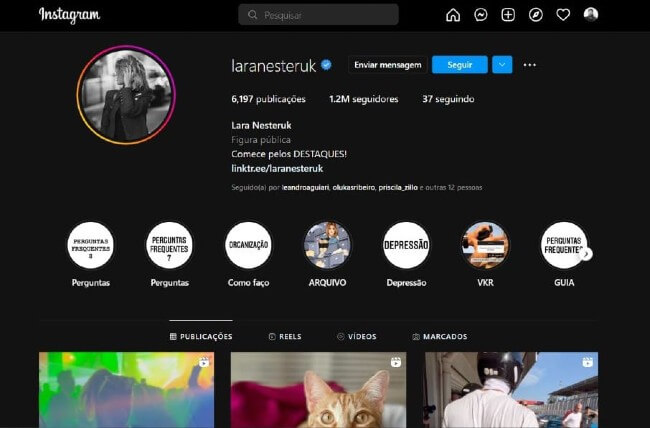Switch to the VÍDEOS tab

point(357,336)
